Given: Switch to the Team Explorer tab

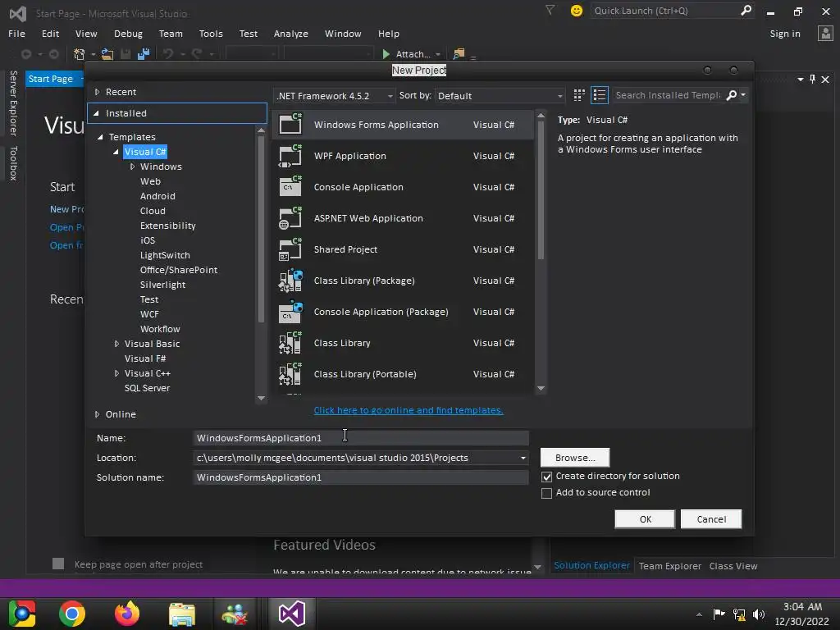Looking at the screenshot, I should [669, 566].
